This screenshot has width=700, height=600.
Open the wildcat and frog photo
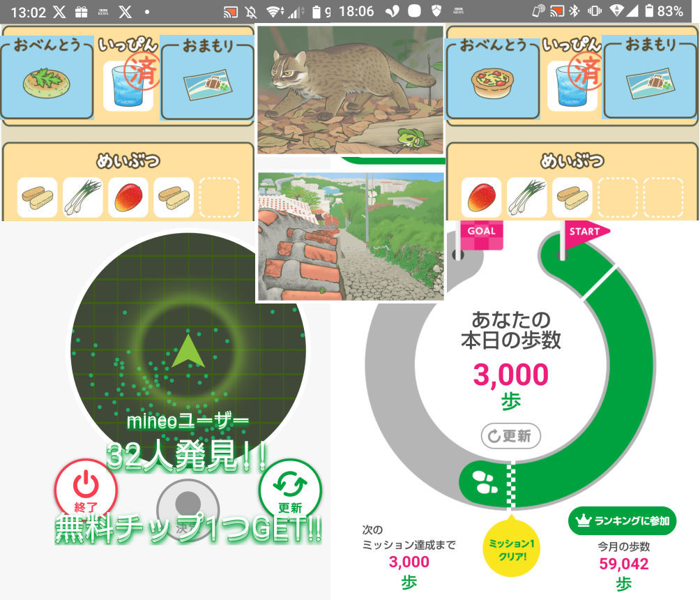point(351,90)
